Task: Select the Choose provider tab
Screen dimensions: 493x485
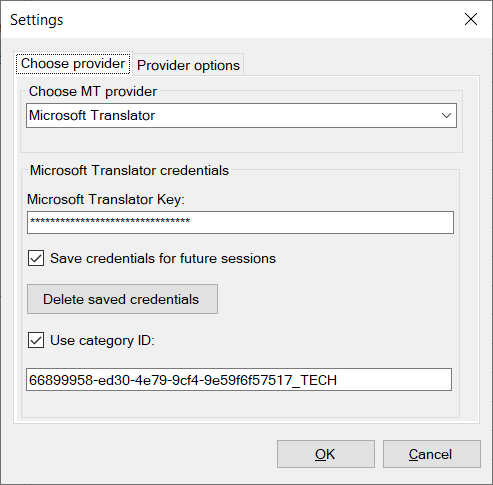Action: 73,63
